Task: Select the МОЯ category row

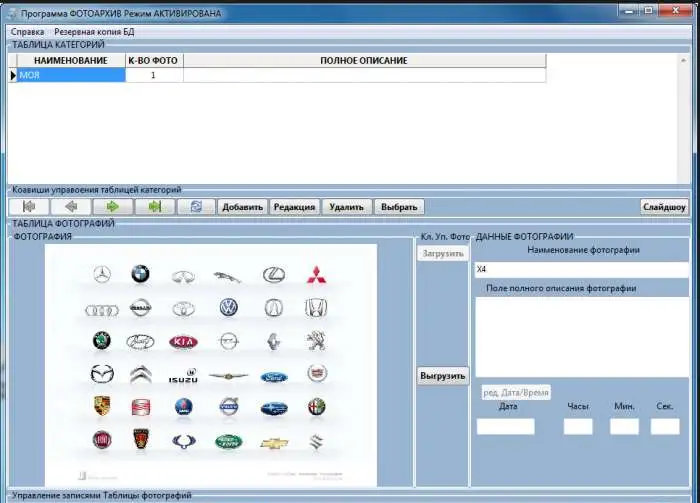Action: pyautogui.click(x=71, y=75)
